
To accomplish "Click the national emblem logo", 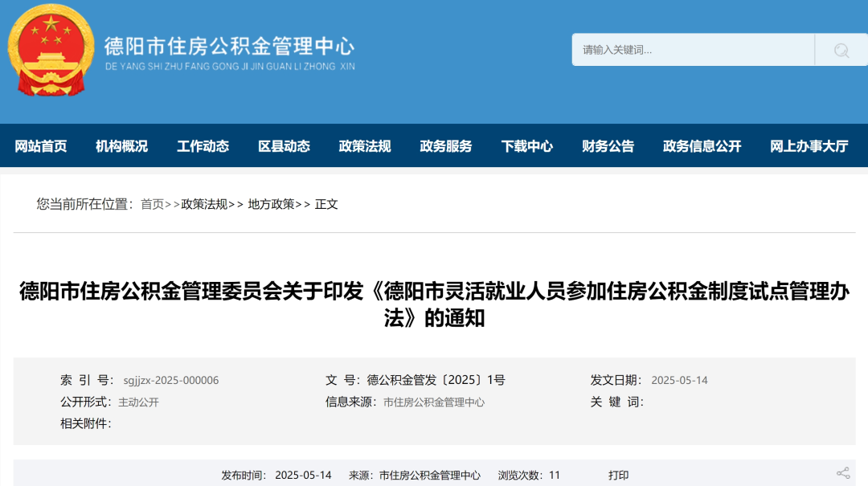I will coord(50,51).
